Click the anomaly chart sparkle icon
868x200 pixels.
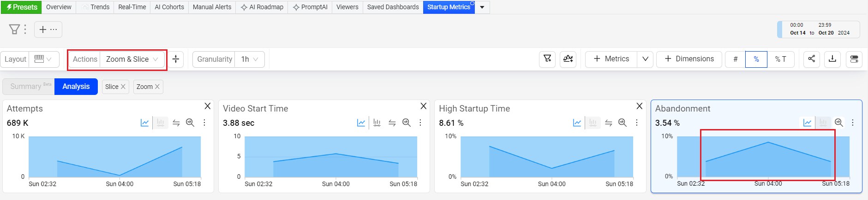568,59
